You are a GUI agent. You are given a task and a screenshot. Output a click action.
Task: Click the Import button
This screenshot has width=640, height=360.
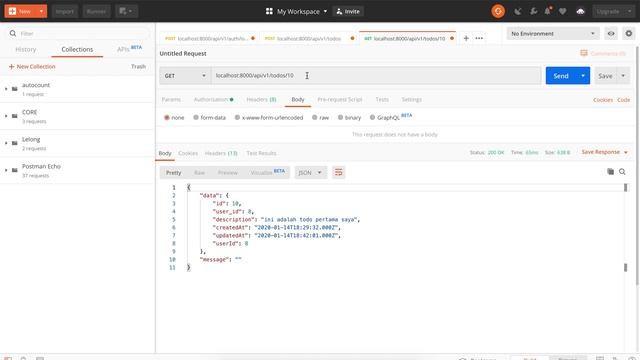(64, 11)
